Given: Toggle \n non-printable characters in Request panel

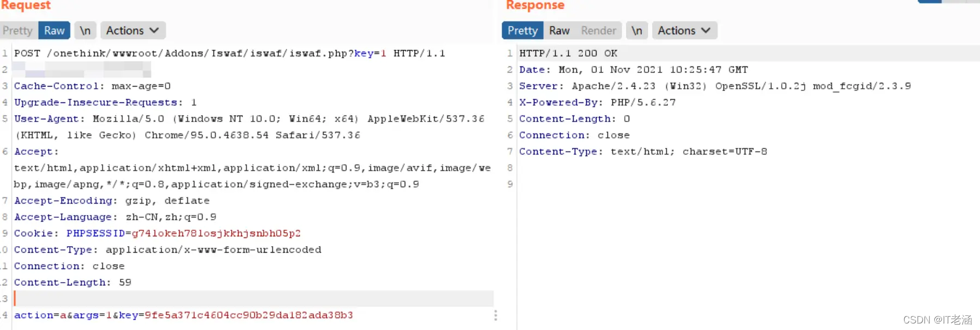Looking at the screenshot, I should [85, 30].
